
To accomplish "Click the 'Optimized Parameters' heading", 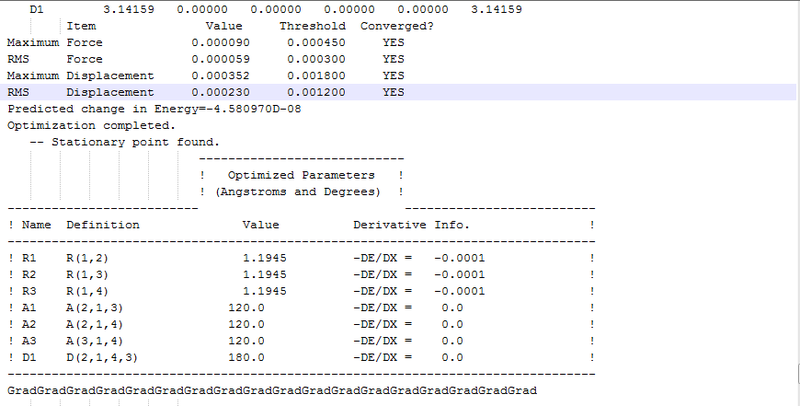I will [x=301, y=175].
